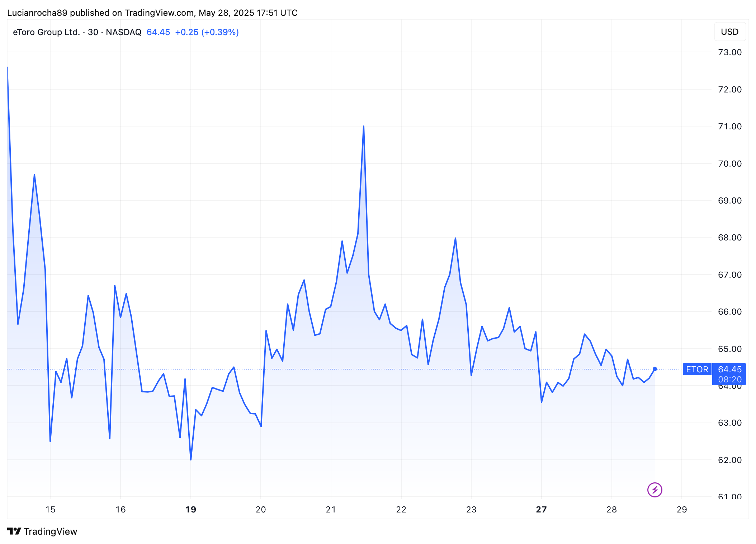Click the blue dot at the line's end

pos(655,369)
